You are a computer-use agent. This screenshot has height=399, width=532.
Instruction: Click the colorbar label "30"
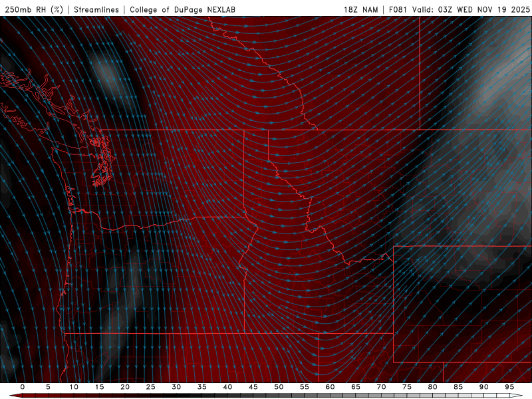(176, 387)
